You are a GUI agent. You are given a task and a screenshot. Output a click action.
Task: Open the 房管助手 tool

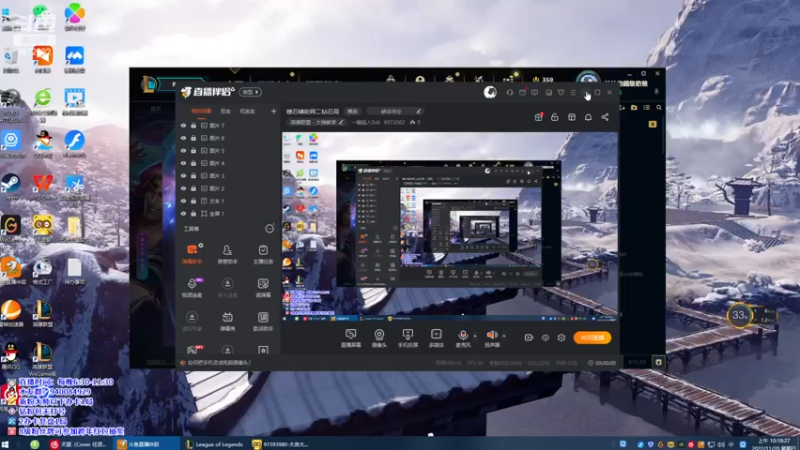227,254
